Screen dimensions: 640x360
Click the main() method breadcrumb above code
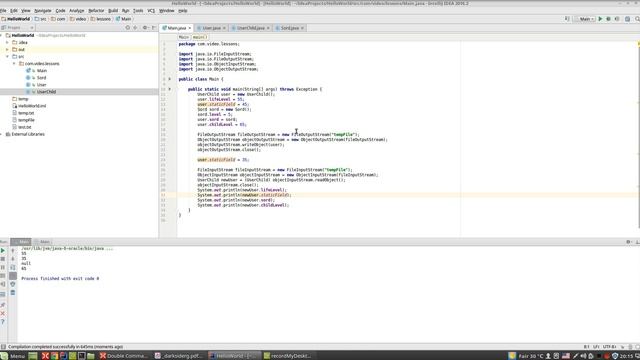(200, 37)
